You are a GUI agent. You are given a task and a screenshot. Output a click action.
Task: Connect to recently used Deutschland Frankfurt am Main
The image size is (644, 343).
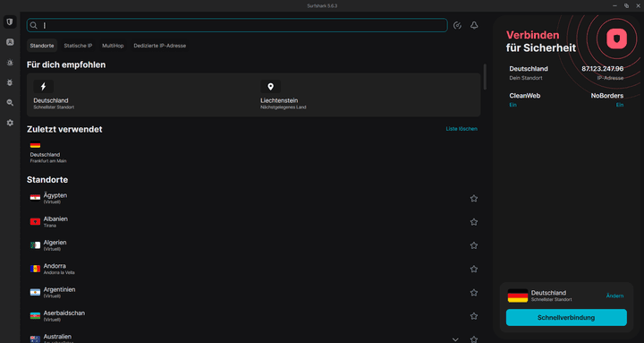[x=48, y=152]
